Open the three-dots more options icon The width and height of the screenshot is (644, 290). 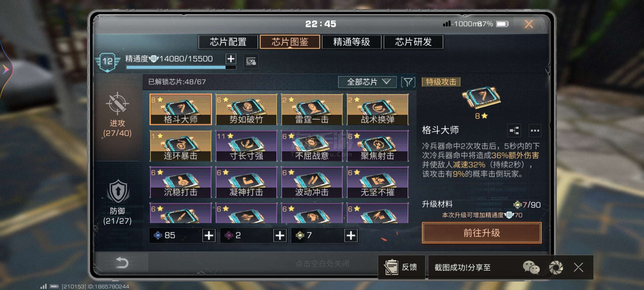point(535,130)
